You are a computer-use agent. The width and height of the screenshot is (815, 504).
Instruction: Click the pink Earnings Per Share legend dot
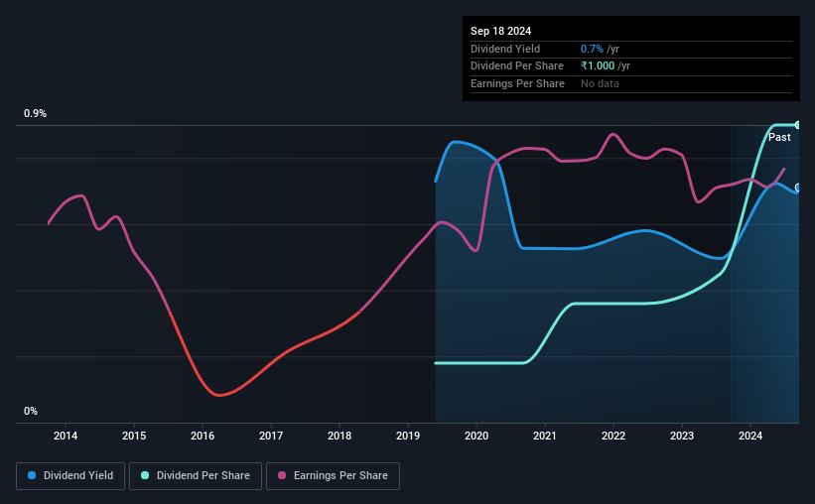coord(282,475)
